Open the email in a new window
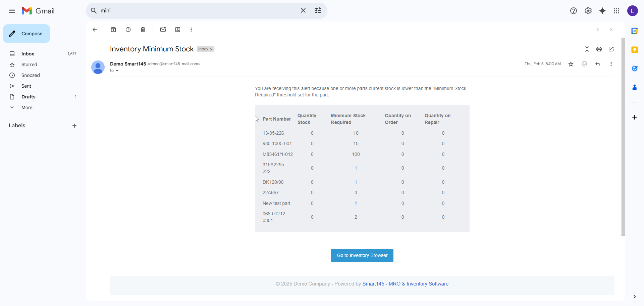 coord(611,49)
